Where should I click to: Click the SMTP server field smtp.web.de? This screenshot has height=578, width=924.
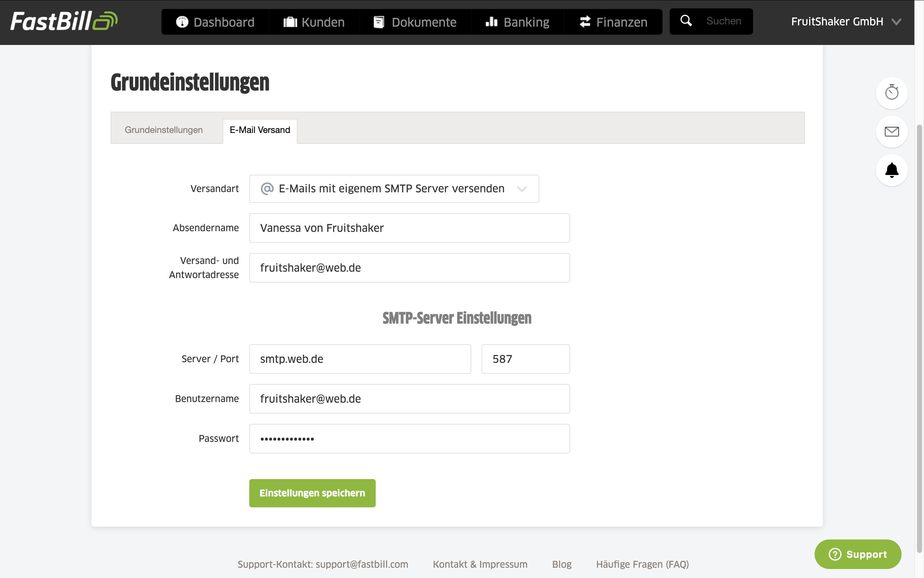(x=360, y=359)
